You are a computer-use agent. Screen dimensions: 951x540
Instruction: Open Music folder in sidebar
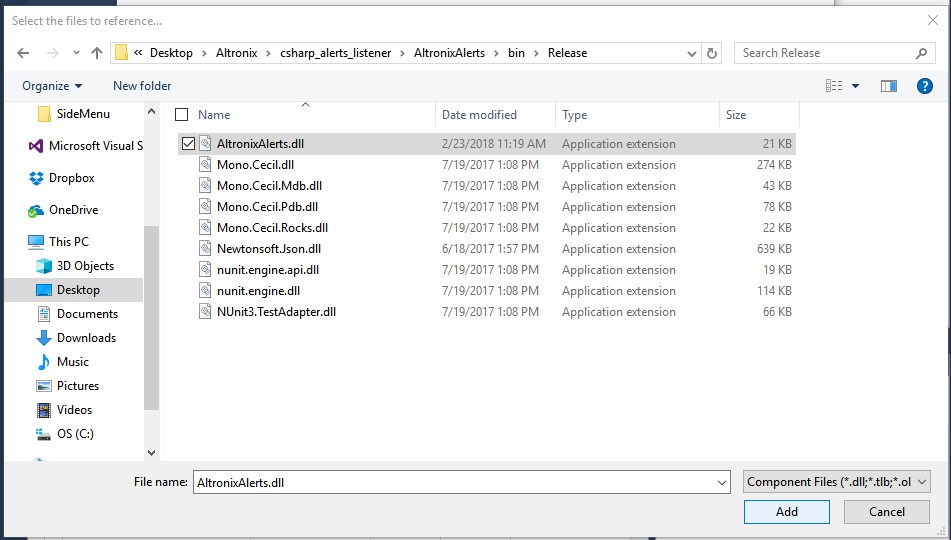(62, 362)
